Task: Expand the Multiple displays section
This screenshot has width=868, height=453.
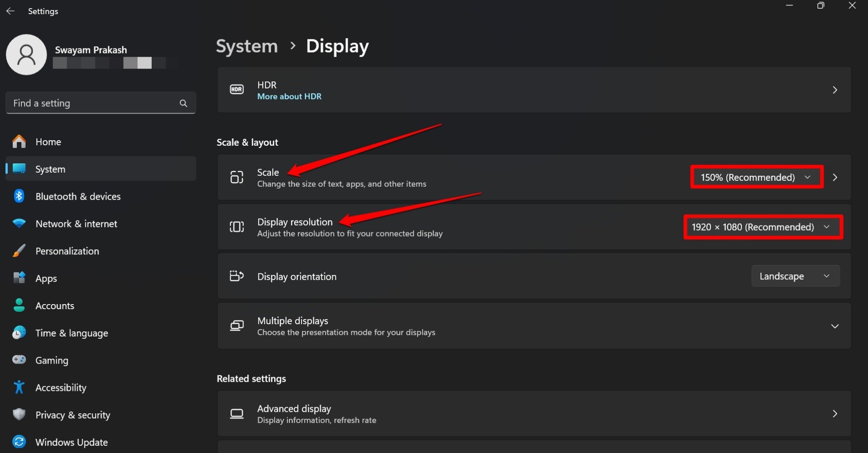Action: tap(834, 326)
